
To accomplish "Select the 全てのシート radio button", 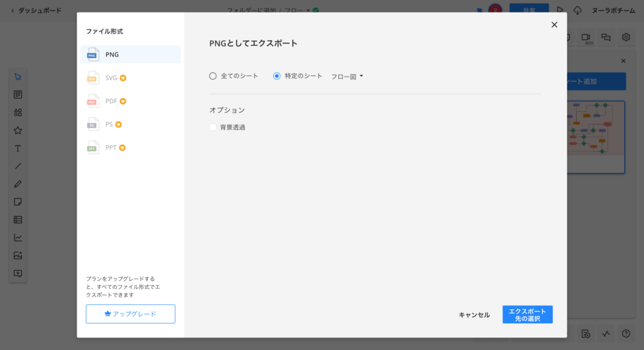I will pos(213,76).
